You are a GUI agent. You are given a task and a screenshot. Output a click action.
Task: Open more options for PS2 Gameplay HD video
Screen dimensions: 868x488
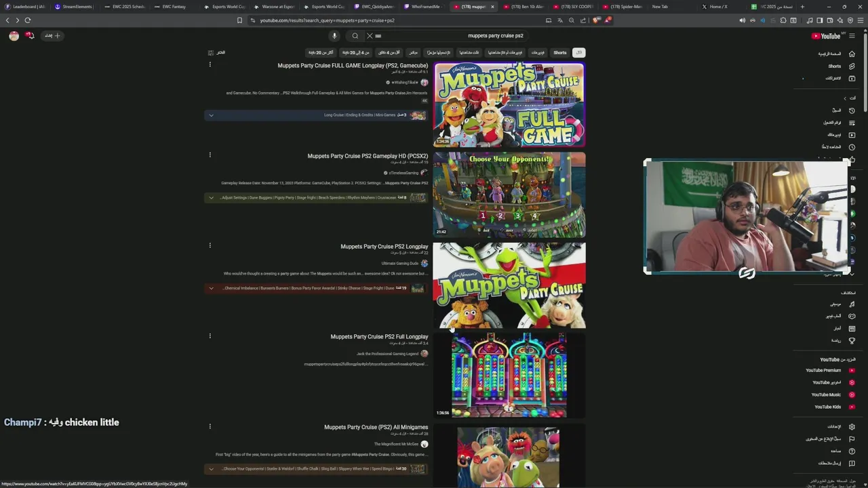coord(210,155)
